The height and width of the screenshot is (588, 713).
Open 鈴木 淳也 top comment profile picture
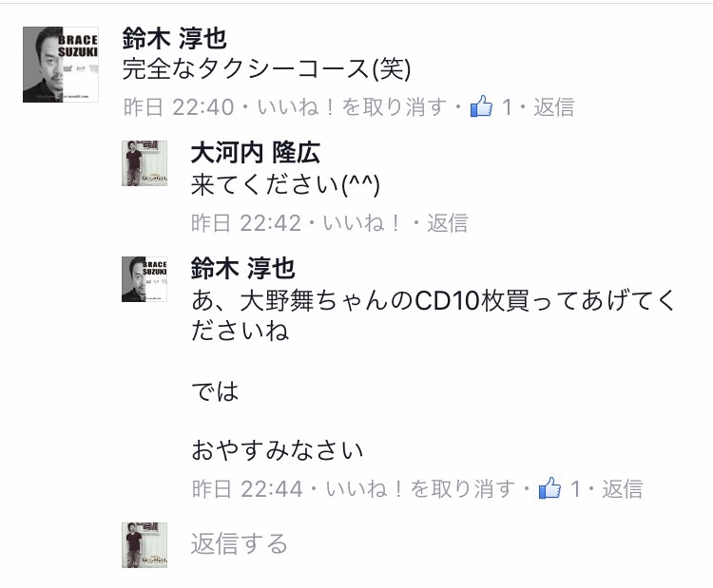[x=61, y=65]
